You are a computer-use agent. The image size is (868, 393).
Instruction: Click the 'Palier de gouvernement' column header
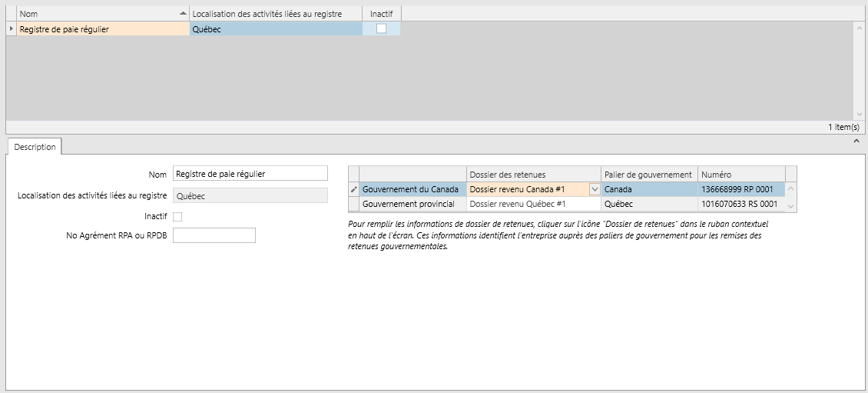coord(649,174)
